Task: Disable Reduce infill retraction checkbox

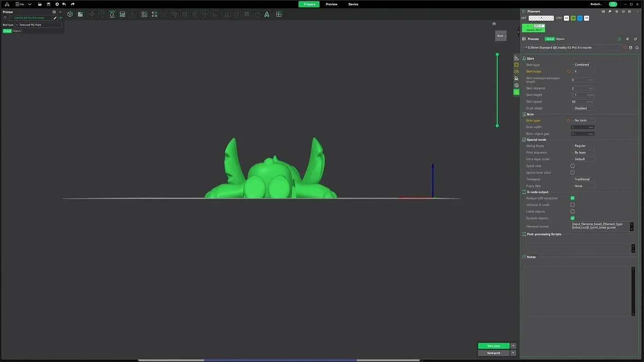Action: coord(572,198)
